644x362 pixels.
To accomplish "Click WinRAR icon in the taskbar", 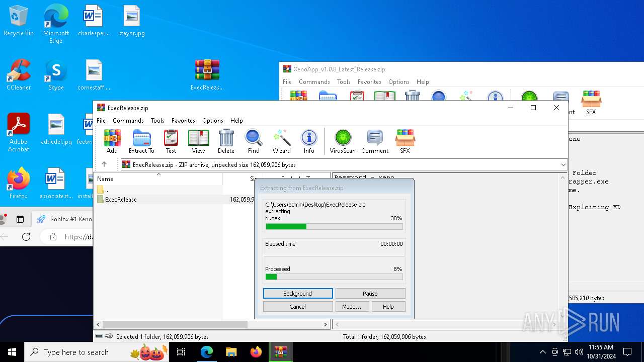I will coord(281,352).
